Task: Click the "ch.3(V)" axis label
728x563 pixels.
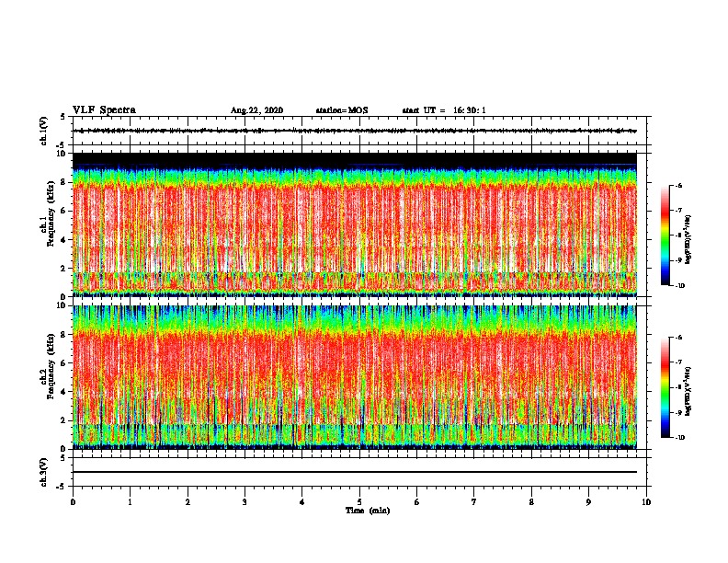Action: coord(43,472)
